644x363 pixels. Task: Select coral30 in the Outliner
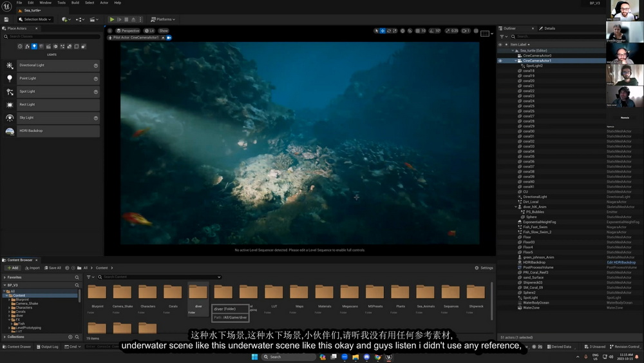click(x=529, y=132)
